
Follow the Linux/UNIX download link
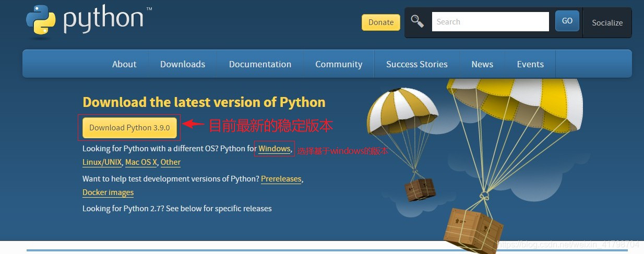click(x=102, y=162)
